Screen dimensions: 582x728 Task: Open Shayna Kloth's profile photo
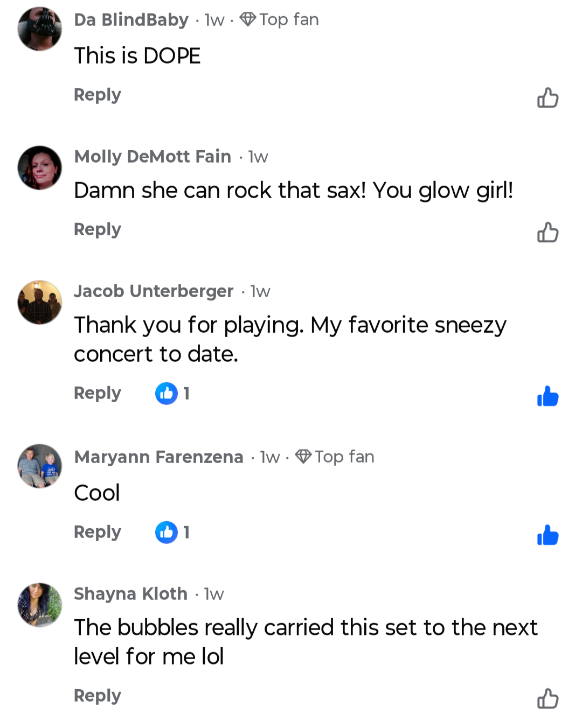pos(40,605)
